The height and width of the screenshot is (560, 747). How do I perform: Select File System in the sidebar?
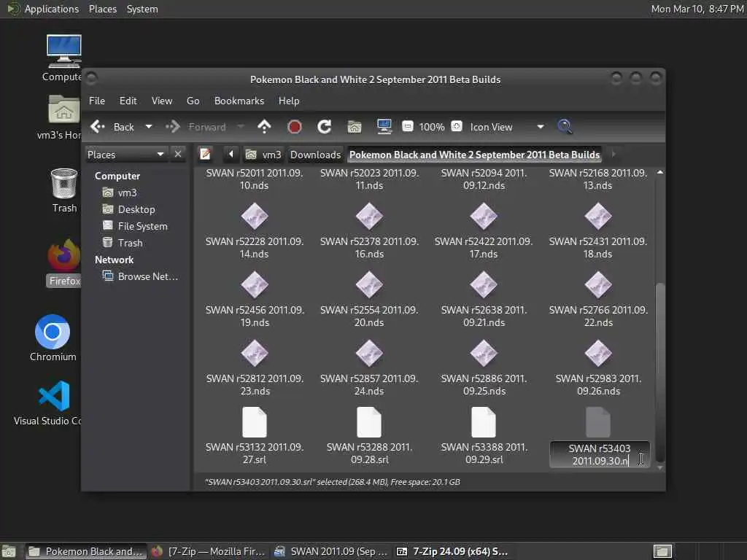pyautogui.click(x=142, y=226)
